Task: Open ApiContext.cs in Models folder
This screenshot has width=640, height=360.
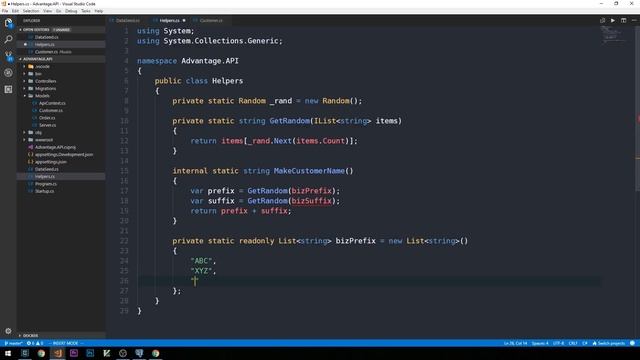Action: (52, 103)
